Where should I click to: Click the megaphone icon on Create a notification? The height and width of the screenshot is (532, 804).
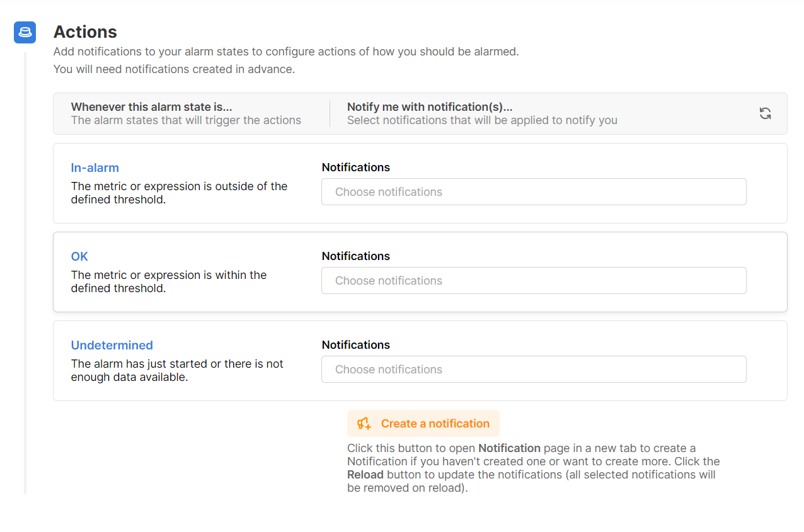pyautogui.click(x=364, y=424)
